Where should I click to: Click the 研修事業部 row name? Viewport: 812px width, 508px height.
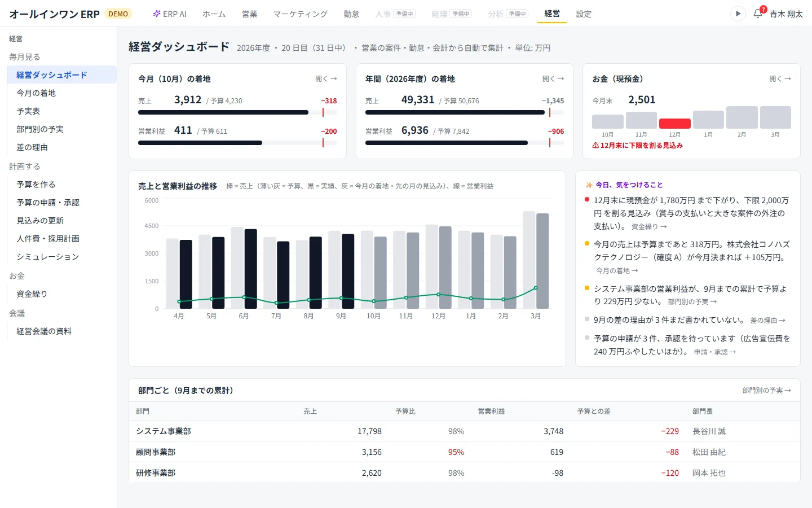[156, 473]
